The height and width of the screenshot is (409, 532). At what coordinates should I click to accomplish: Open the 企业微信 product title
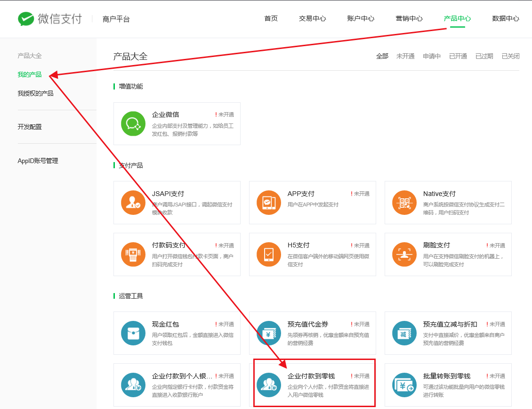point(166,115)
